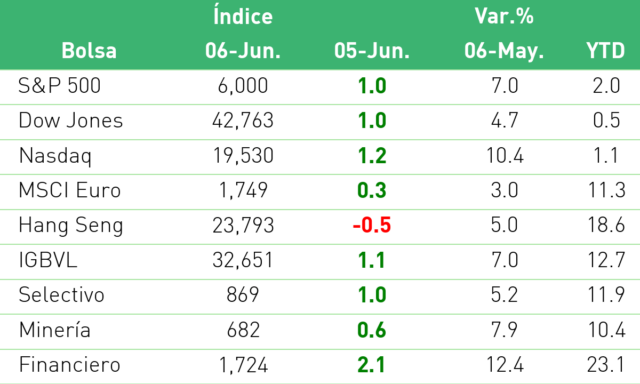Select the 05-Jun. column header
The height and width of the screenshot is (384, 640).
[x=372, y=51]
